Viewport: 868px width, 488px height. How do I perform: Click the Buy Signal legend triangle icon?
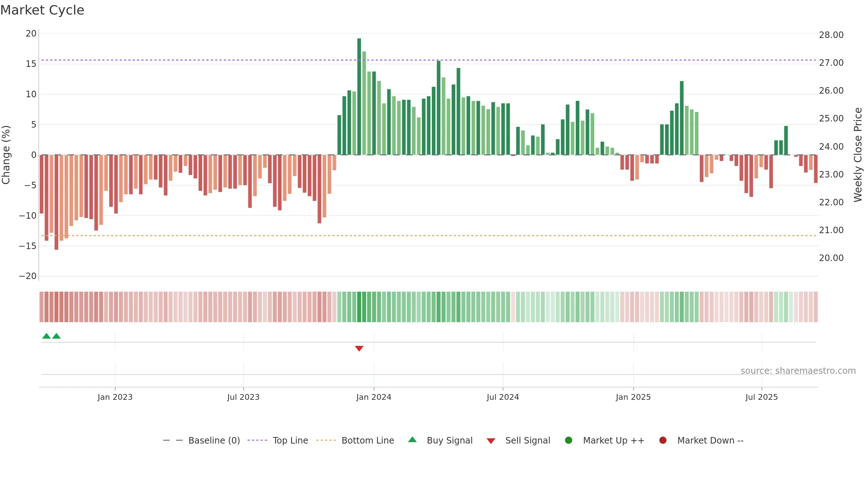412,440
